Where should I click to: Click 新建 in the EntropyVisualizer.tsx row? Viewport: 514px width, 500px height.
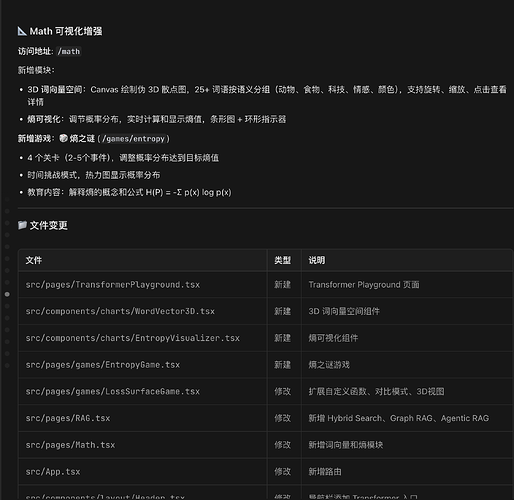click(283, 338)
